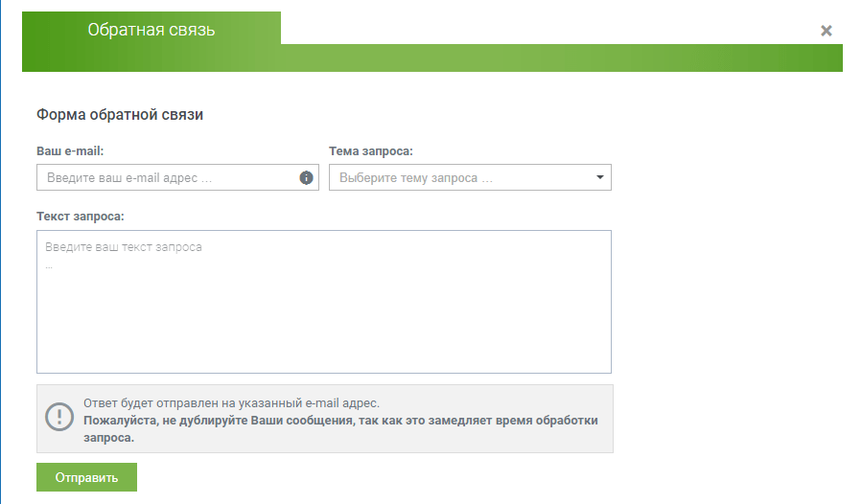The image size is (862, 504).
Task: Open the Выберите тему запроса combo box
Action: click(470, 177)
